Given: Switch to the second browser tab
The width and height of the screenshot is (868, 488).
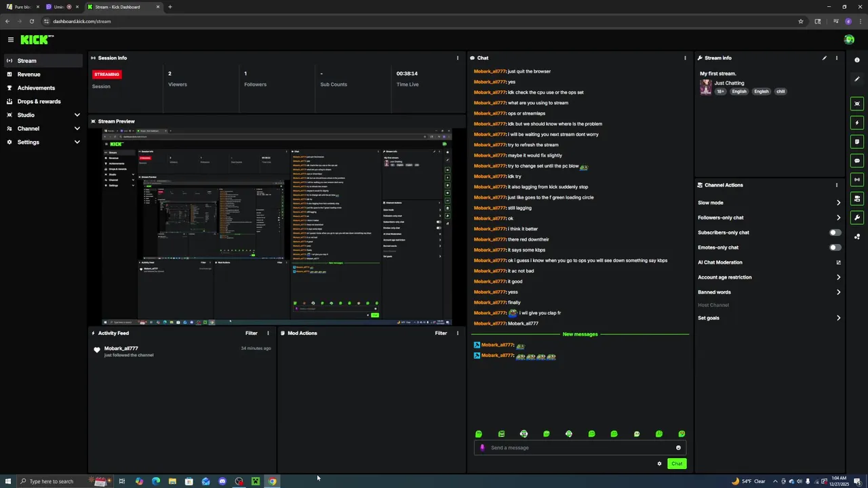Looking at the screenshot, I should point(62,7).
